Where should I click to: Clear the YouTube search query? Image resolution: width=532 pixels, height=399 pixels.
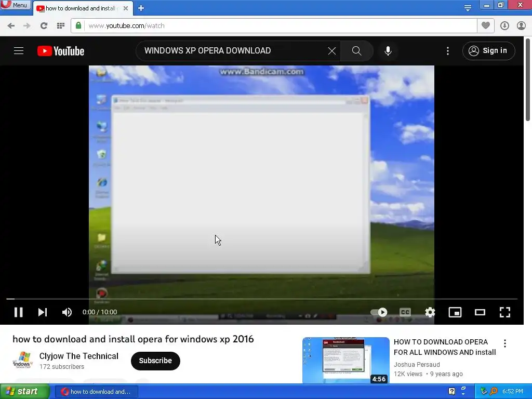tap(332, 51)
